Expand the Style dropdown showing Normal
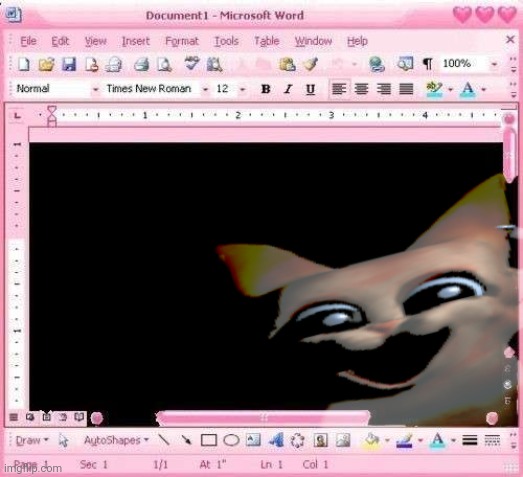523x477 pixels. pyautogui.click(x=96, y=89)
